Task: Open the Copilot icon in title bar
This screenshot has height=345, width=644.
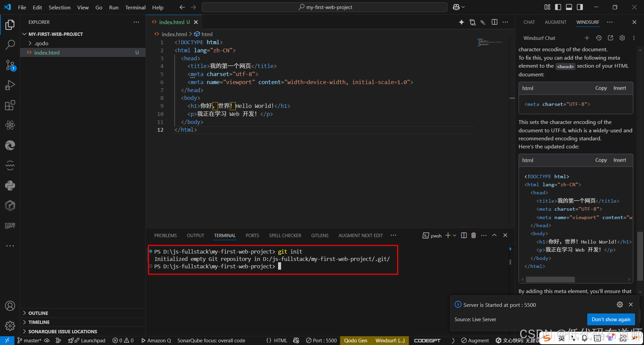Action: [x=456, y=7]
